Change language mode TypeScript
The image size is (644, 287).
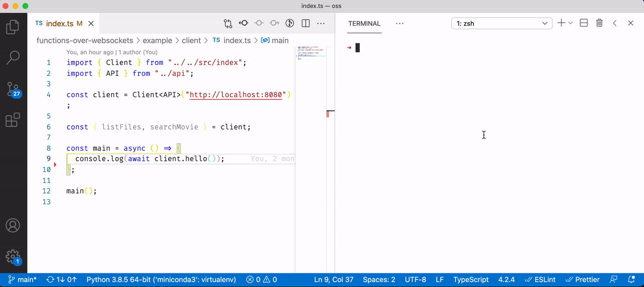[x=471, y=279]
